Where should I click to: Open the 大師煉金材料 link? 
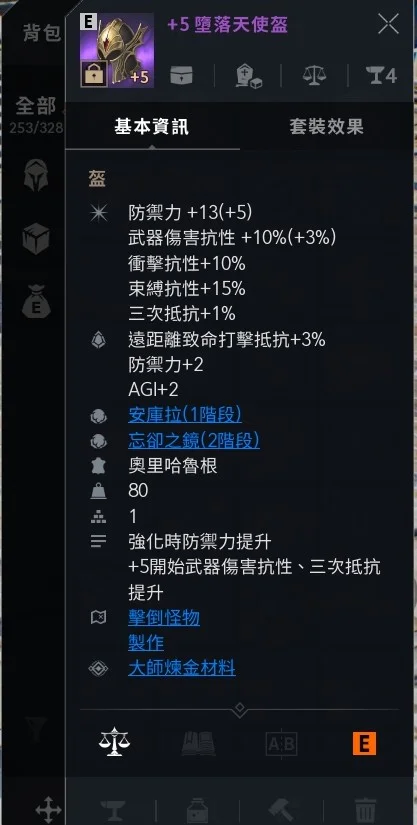(182, 668)
